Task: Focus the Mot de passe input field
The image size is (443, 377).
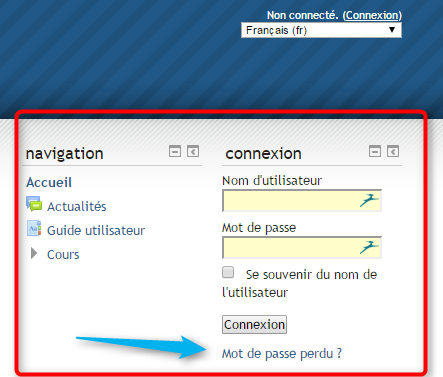Action: (302, 247)
